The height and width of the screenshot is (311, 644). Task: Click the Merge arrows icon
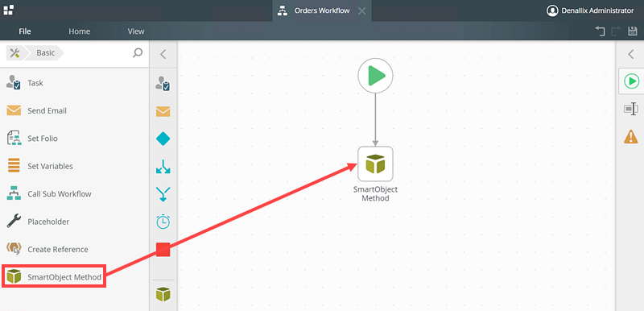(163, 194)
